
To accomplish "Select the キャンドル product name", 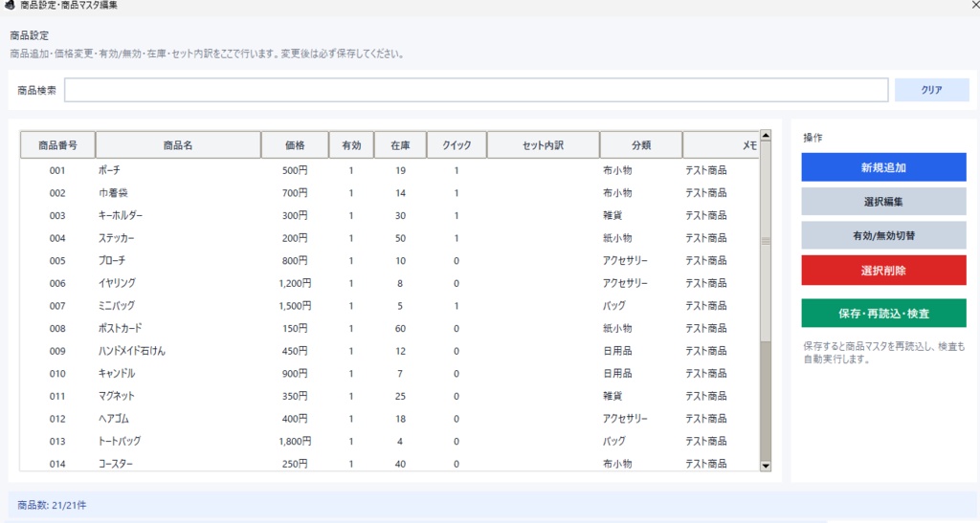I will [117, 373].
